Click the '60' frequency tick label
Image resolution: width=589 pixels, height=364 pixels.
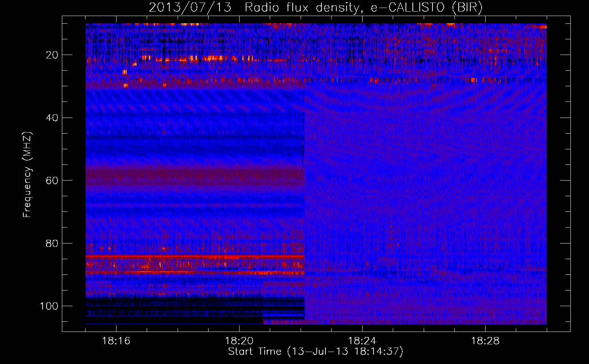[x=52, y=181]
